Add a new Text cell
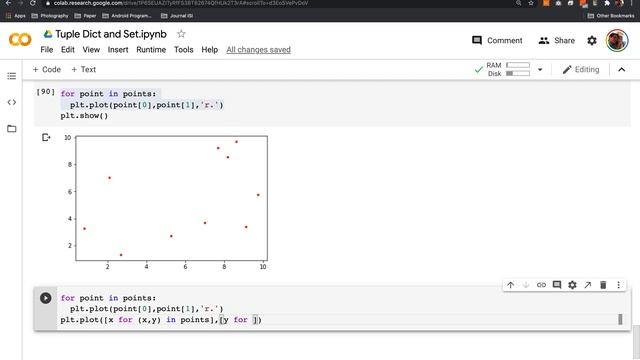The image size is (640, 360). tap(84, 69)
